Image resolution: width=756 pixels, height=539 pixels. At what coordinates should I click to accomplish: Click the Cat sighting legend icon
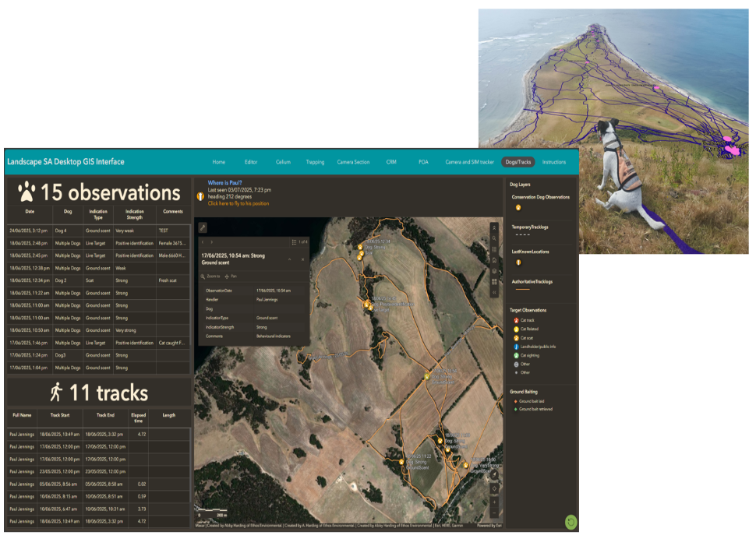coord(516,355)
